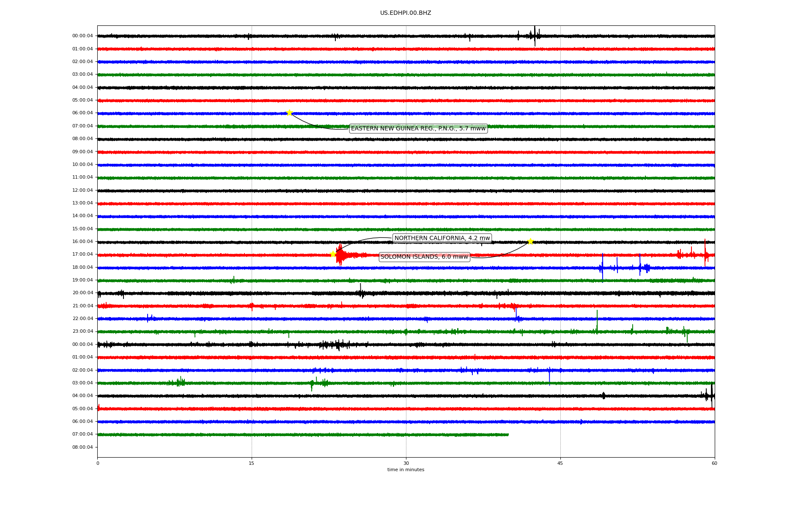This screenshot has height=508, width=812.
Task: Click the yellow star on the 16:00:04 trace
Action: click(530, 241)
